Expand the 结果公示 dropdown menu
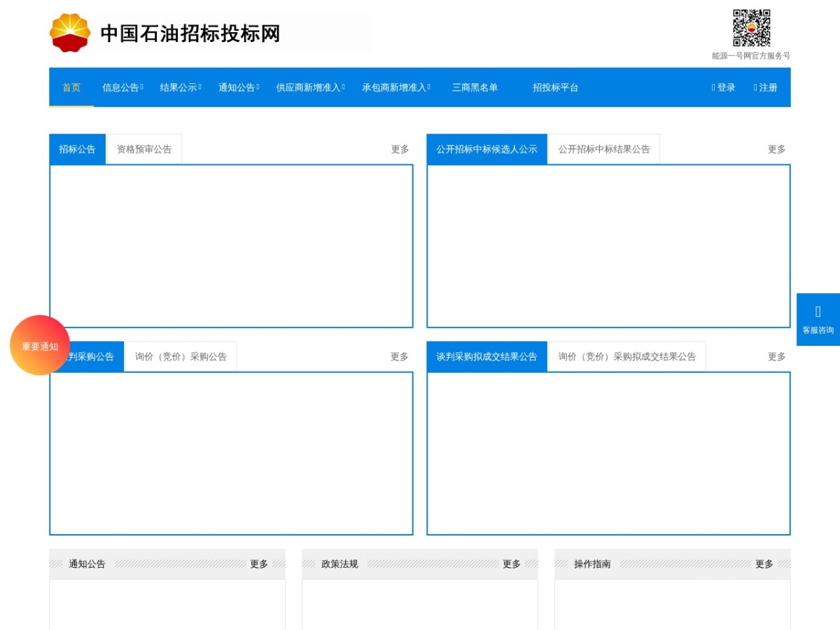 click(x=181, y=87)
